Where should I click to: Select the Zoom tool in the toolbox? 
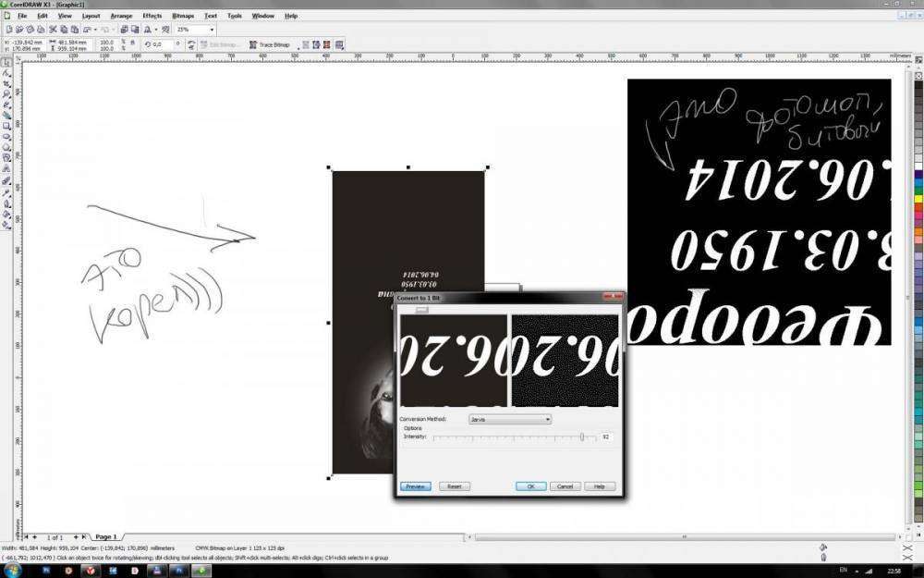tap(6, 93)
